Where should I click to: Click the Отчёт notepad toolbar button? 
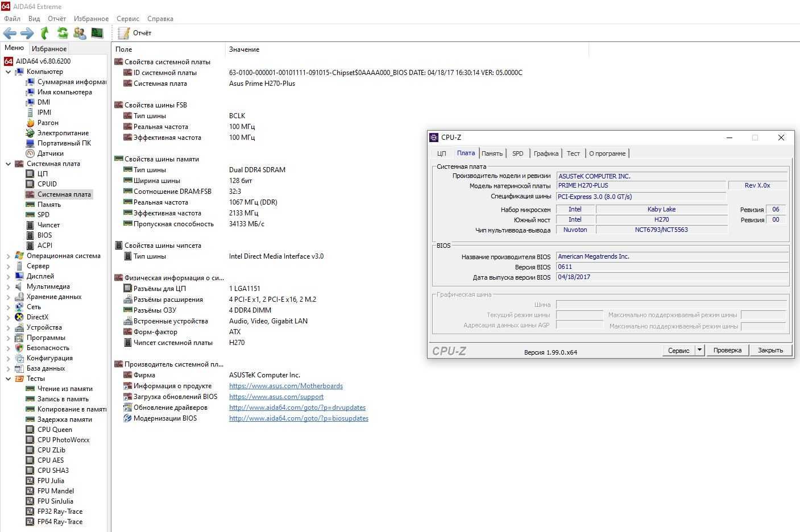(135, 33)
